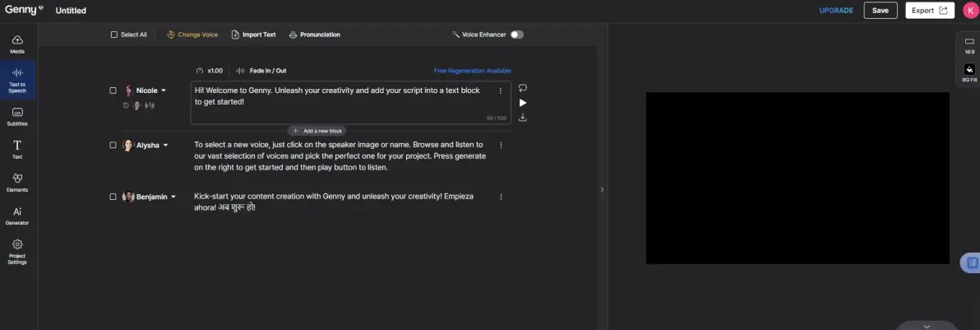
Task: Toggle the Voice Enhancer switch
Action: click(516, 35)
